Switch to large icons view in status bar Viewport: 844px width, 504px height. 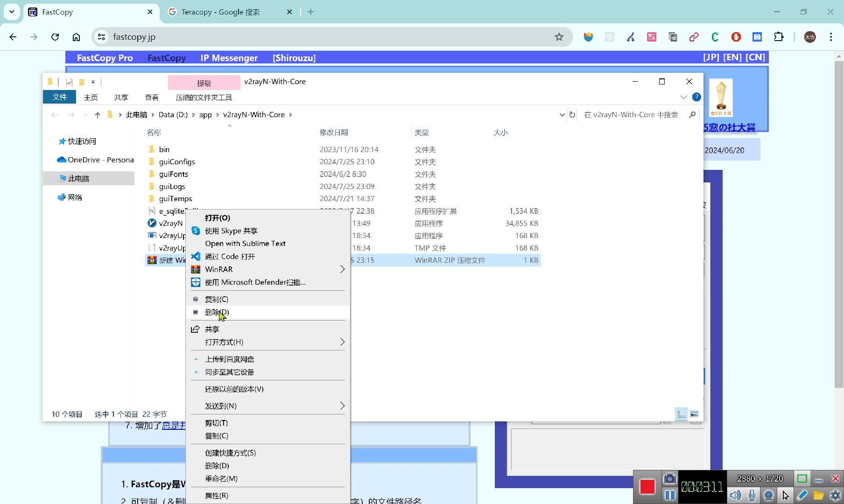[x=694, y=414]
